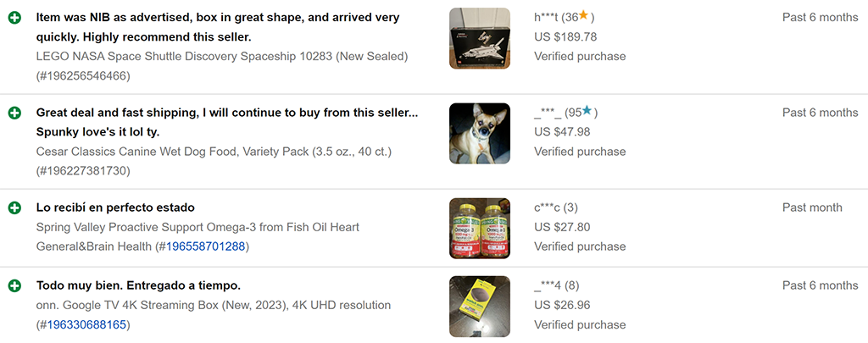View Google TV streaming box photo
The width and height of the screenshot is (868, 343).
point(479,306)
